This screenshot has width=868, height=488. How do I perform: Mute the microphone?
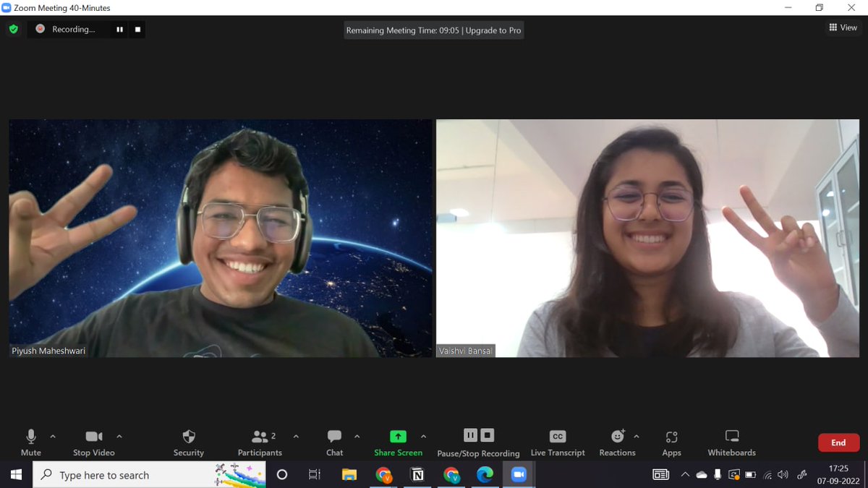click(31, 442)
